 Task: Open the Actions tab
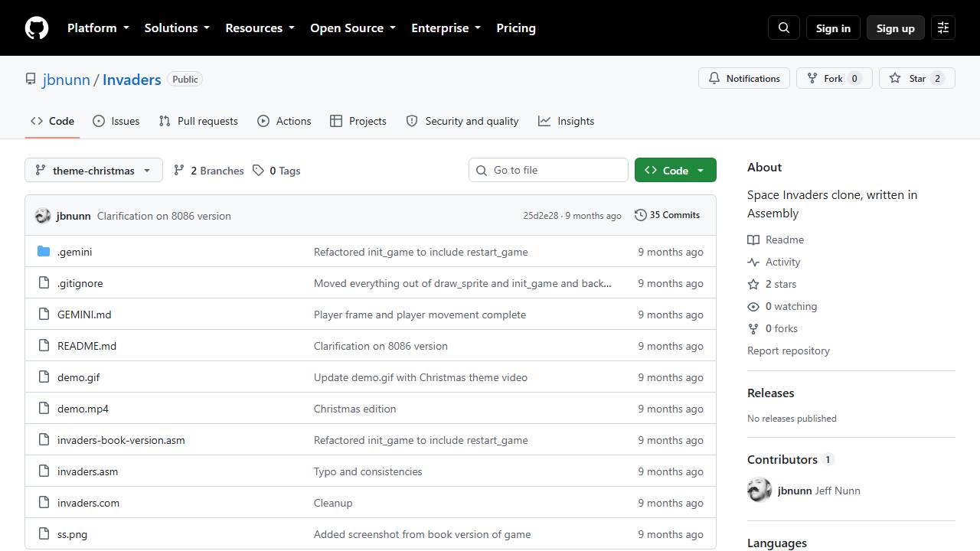pyautogui.click(x=284, y=121)
